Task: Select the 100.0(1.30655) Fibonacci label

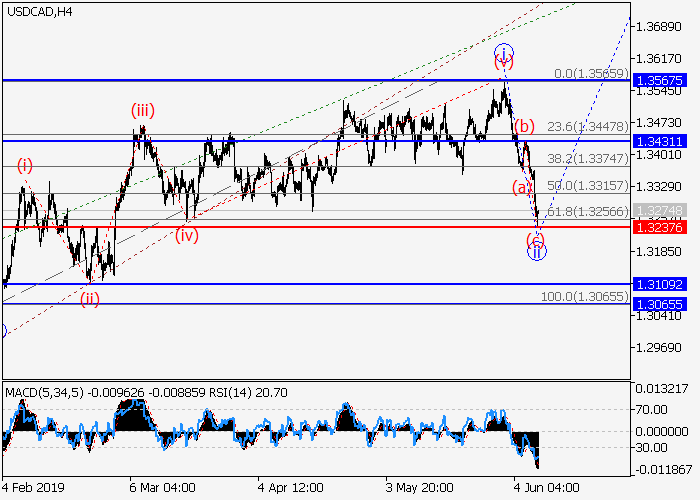Action: [x=584, y=297]
